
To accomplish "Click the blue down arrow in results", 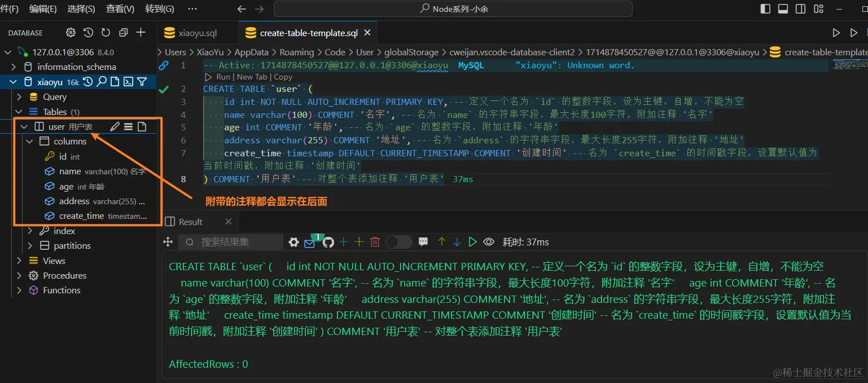I will 457,241.
